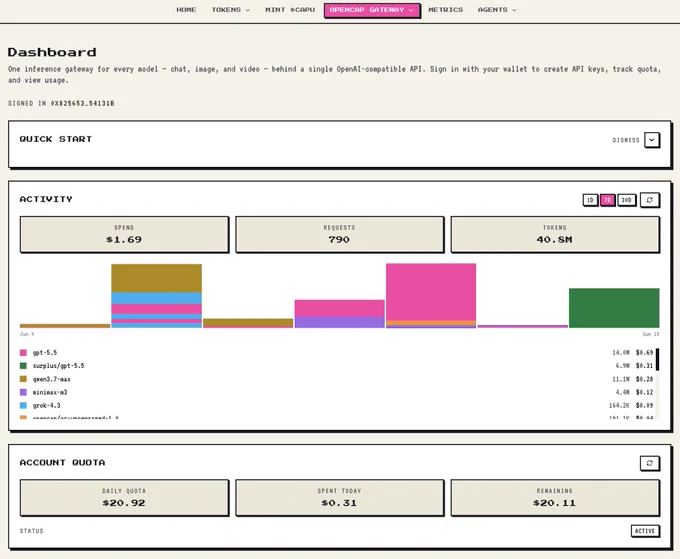Click the Requests 790 stat card
680x559 pixels.
point(340,234)
